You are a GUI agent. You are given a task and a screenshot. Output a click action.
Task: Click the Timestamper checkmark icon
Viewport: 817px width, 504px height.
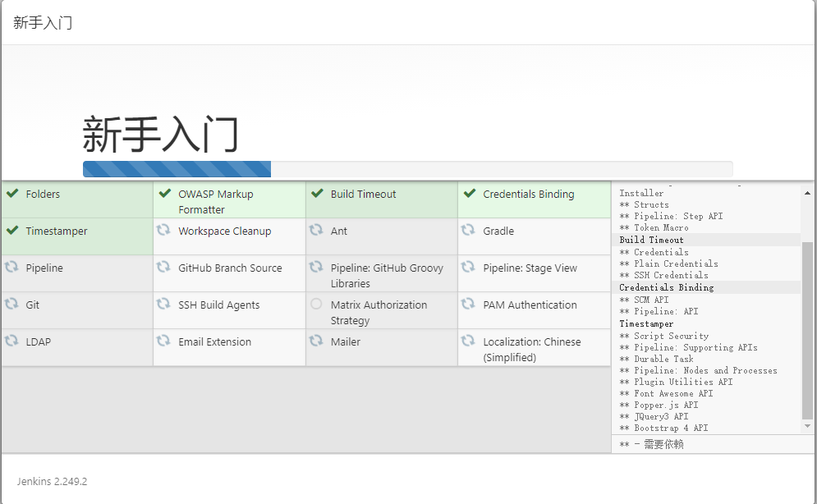[12, 231]
